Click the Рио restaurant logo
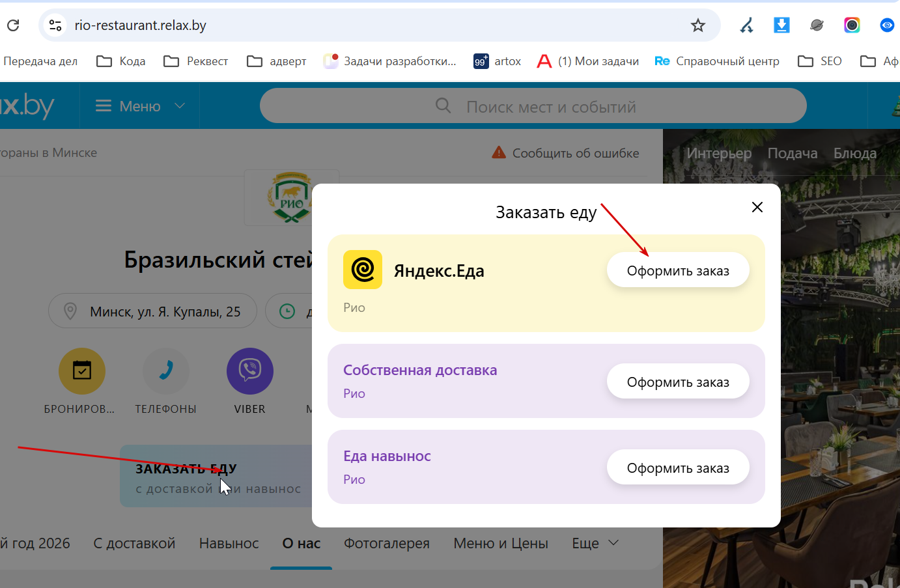900x588 pixels. pyautogui.click(x=291, y=198)
